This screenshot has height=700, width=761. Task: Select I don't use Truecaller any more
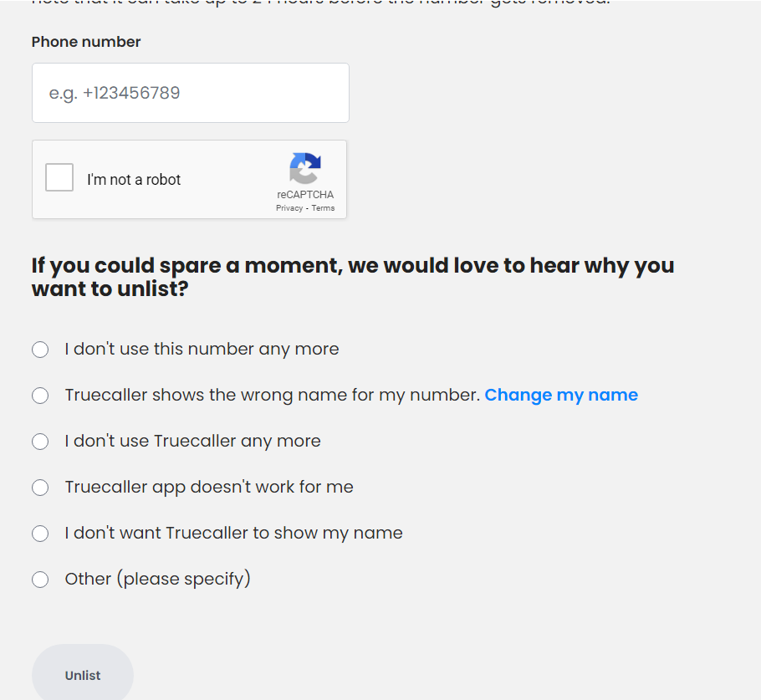click(x=40, y=442)
